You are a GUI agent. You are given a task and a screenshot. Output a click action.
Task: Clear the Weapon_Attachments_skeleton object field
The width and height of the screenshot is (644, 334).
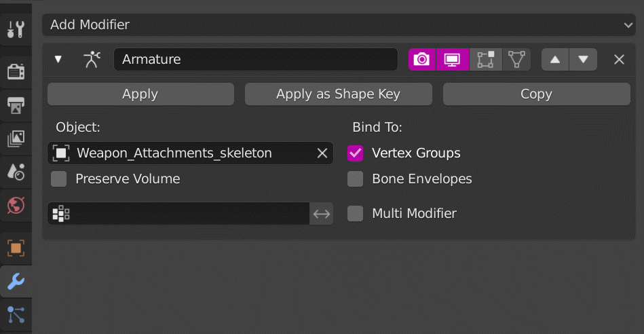(x=322, y=153)
